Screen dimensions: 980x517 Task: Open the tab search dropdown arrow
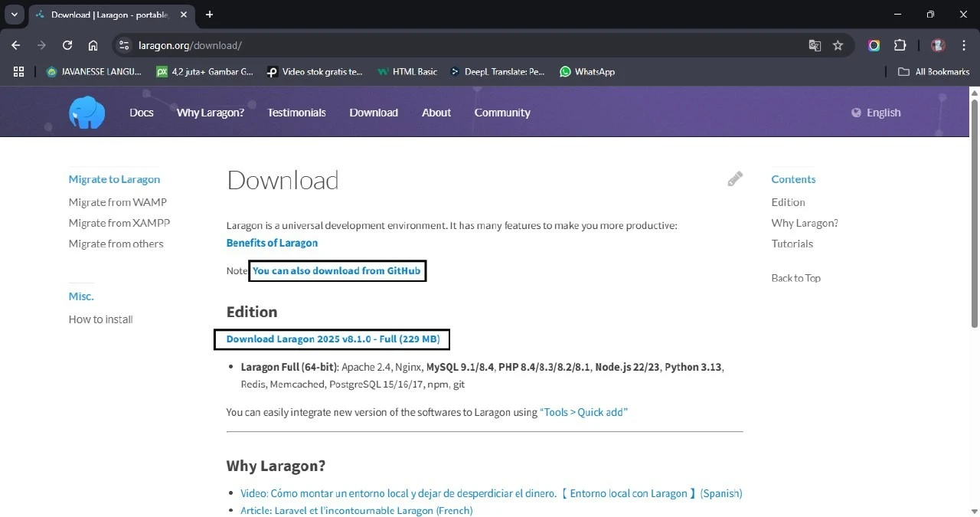[14, 14]
